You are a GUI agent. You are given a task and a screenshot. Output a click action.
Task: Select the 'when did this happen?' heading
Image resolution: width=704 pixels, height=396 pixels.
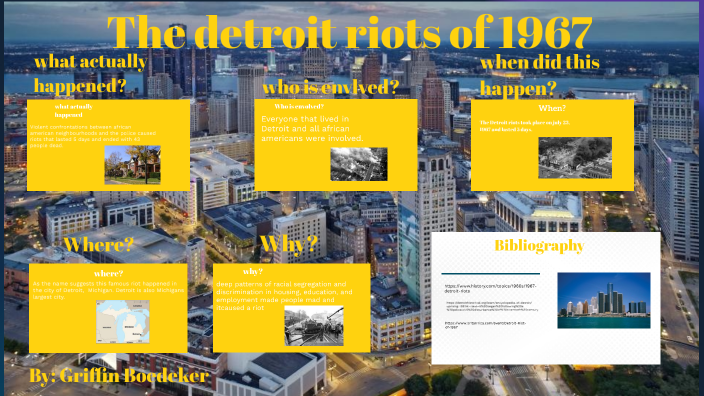540,75
